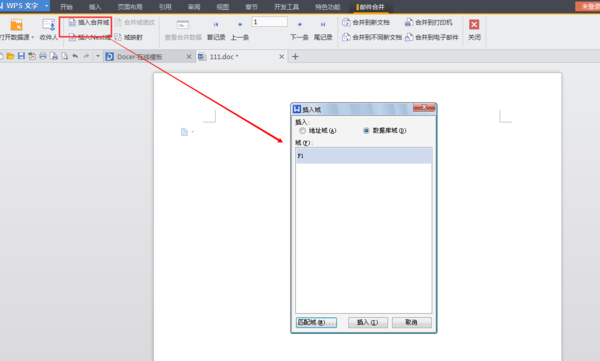
Task: Switch to the 引用 tab
Action: (x=165, y=7)
